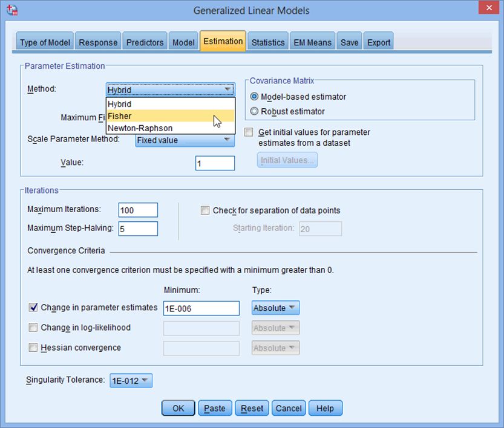Image resolution: width=504 pixels, height=428 pixels.
Task: Click the Maximum Iterations field
Action: [138, 210]
